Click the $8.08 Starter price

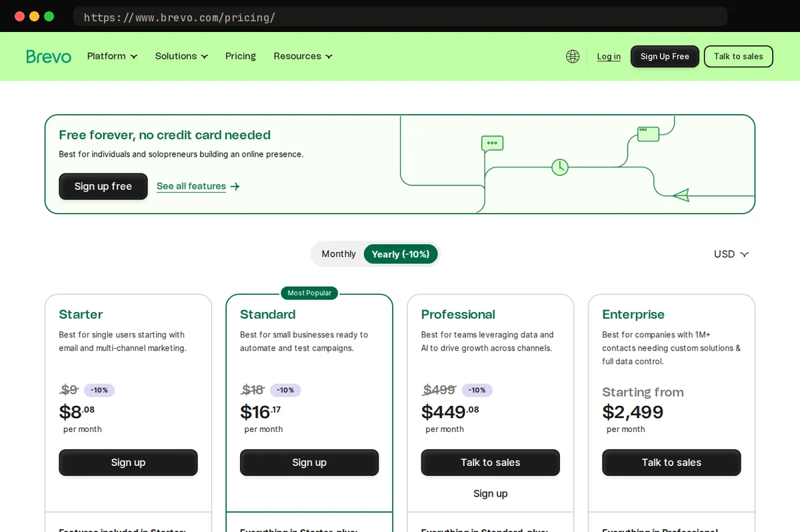point(77,411)
